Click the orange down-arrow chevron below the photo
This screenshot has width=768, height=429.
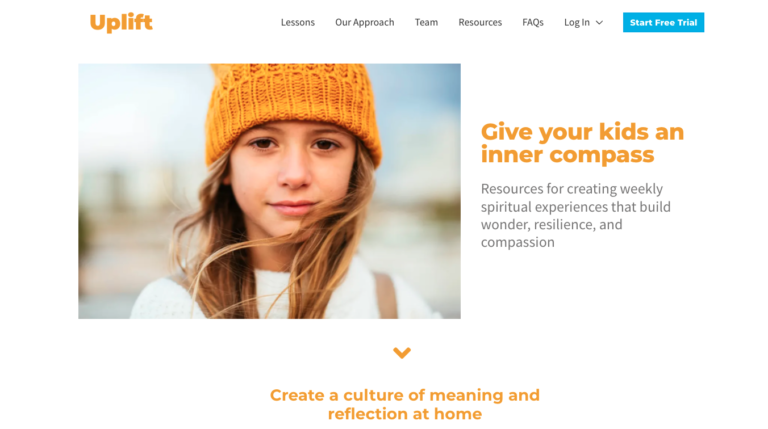402,353
